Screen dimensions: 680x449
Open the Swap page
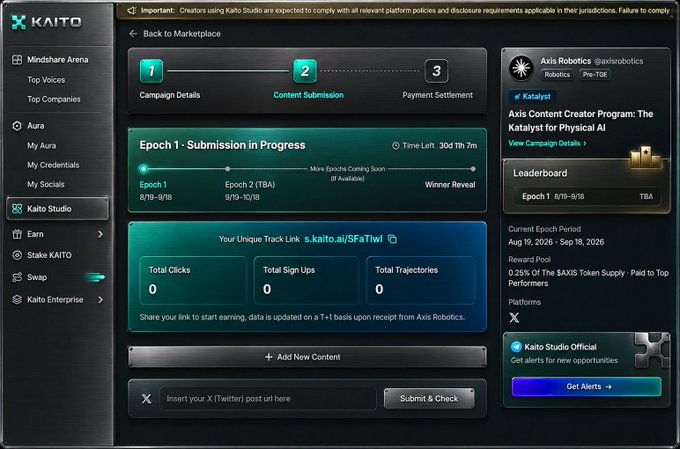37,277
